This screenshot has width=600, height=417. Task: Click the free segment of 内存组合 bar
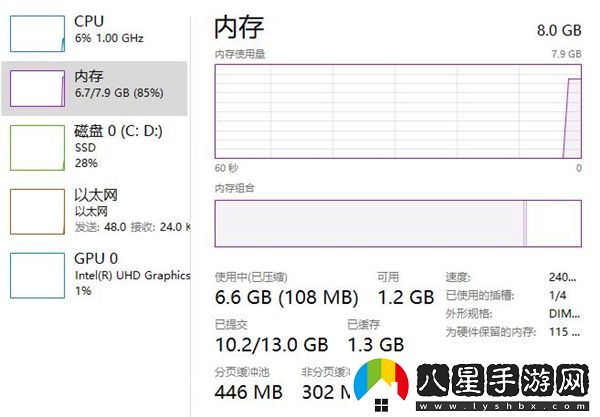pos(553,222)
